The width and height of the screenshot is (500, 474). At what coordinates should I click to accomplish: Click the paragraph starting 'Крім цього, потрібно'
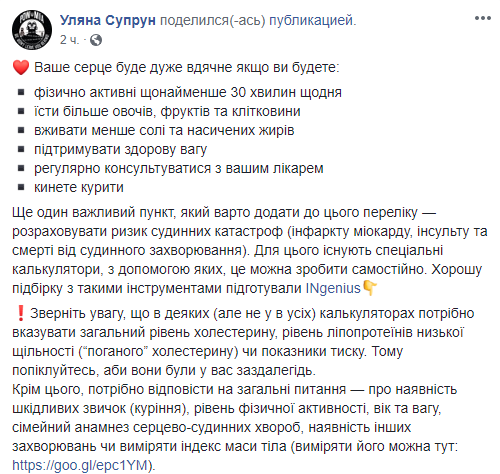235,427
